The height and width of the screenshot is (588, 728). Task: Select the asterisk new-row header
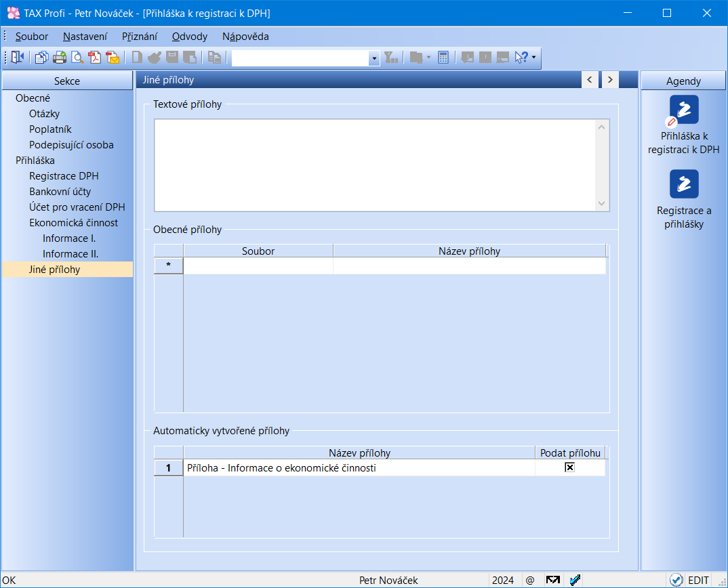pos(169,266)
